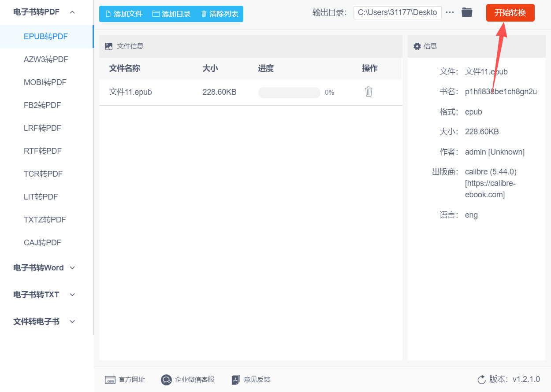Open the 企业微信客服 link text
The image size is (551, 392).
[194, 380]
